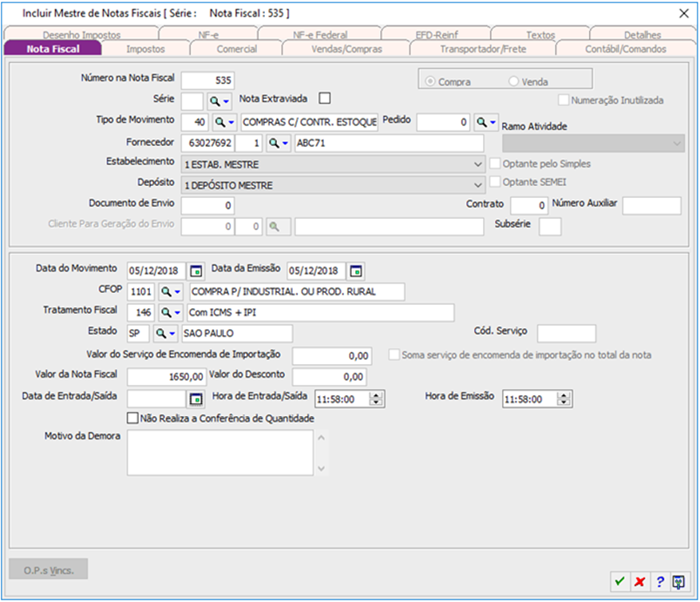700x602 pixels.
Task: Switch to the Comercial tab
Action: [x=236, y=49]
